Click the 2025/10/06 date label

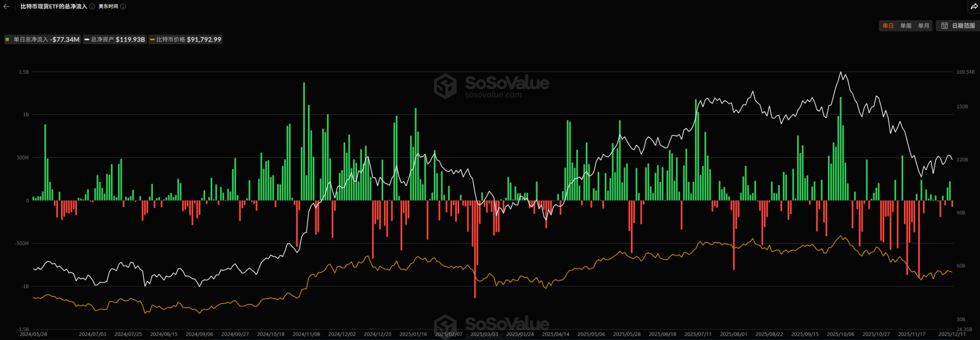click(x=841, y=334)
